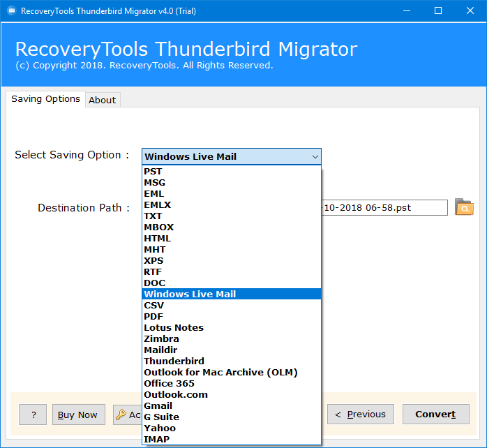Choose Outlook for Mac Archive (OLM)
This screenshot has height=448, width=487.
(x=232, y=373)
